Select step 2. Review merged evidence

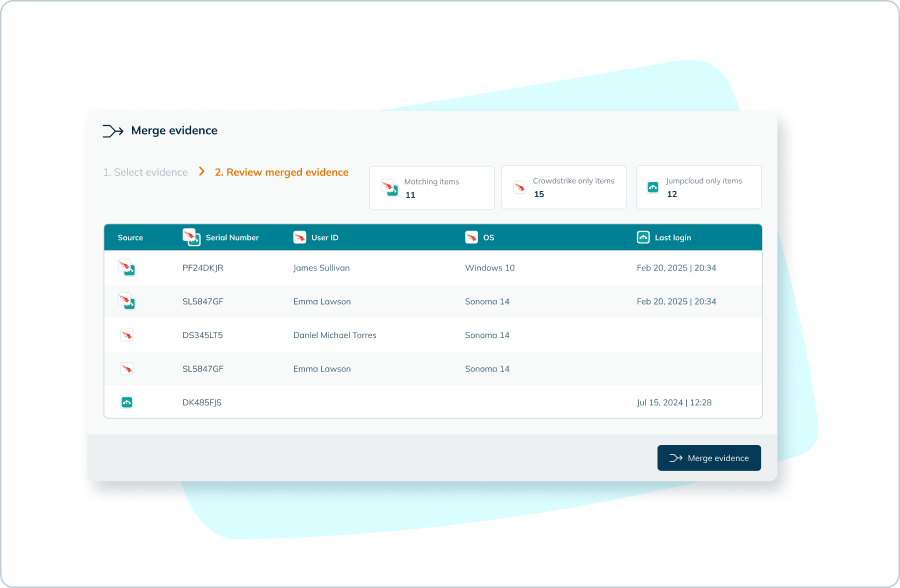tap(281, 172)
